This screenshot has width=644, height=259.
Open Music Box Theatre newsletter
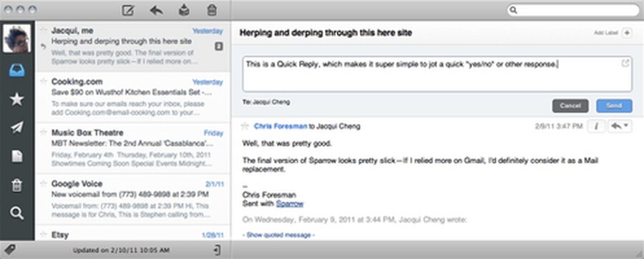coord(132,148)
